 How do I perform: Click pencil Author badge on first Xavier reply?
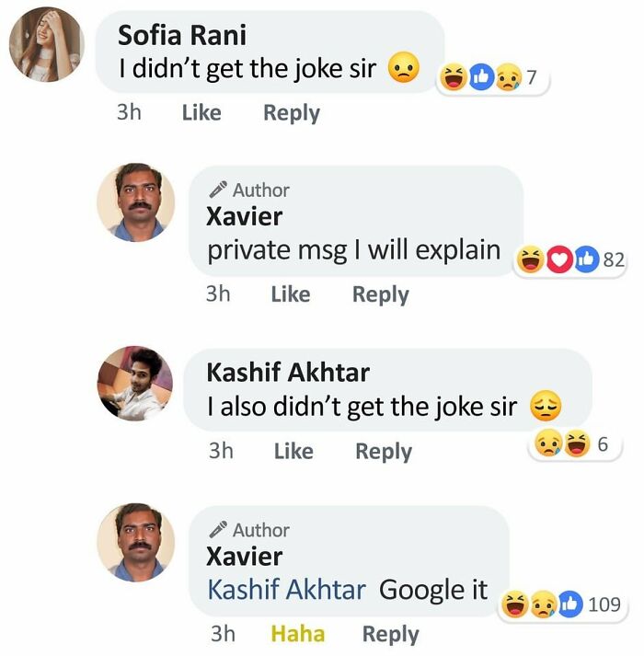[248, 190]
